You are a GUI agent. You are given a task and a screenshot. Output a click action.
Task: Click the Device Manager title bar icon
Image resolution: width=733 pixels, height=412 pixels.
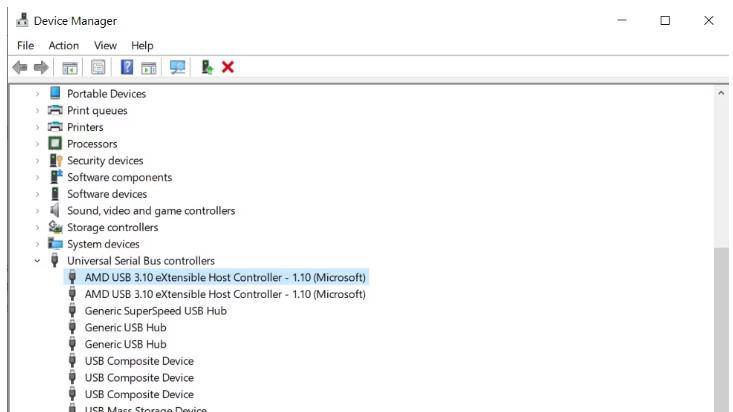[22, 20]
